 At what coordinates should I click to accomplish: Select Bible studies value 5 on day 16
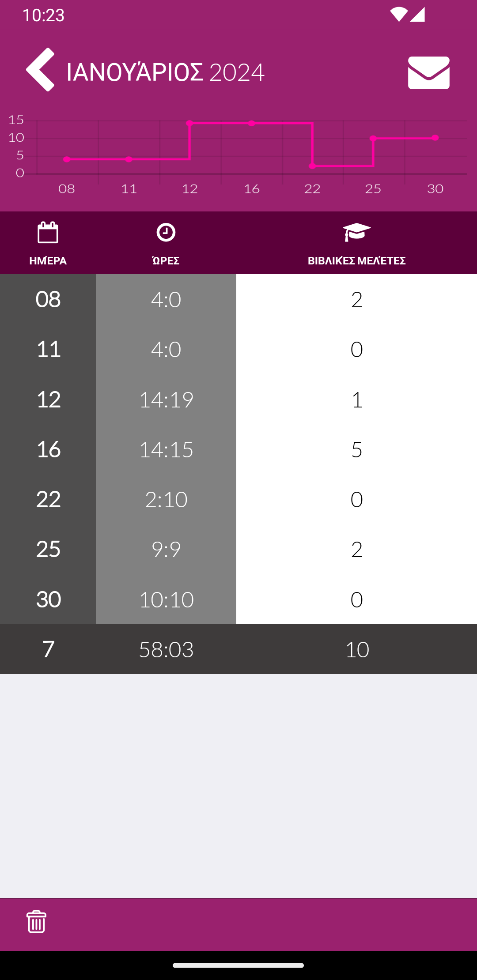pyautogui.click(x=356, y=449)
